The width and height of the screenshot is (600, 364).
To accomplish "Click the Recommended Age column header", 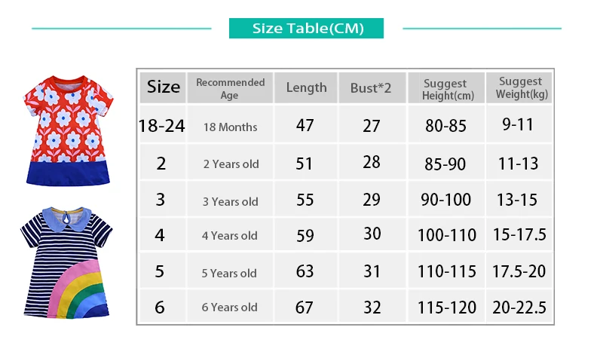I will pyautogui.click(x=231, y=88).
